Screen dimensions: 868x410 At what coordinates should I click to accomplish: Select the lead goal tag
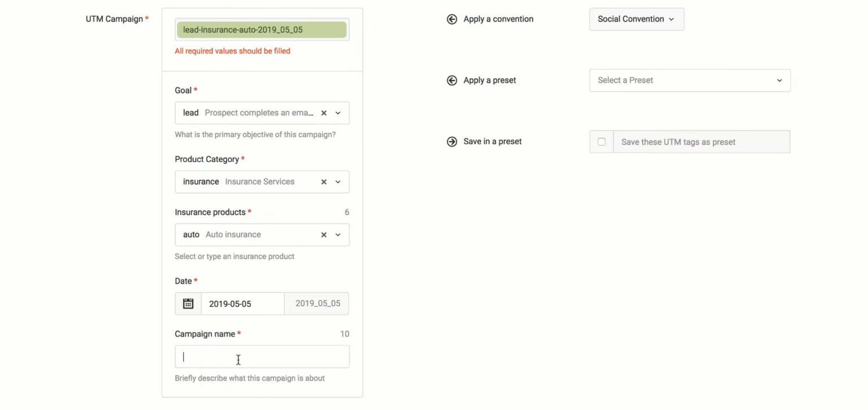click(190, 112)
